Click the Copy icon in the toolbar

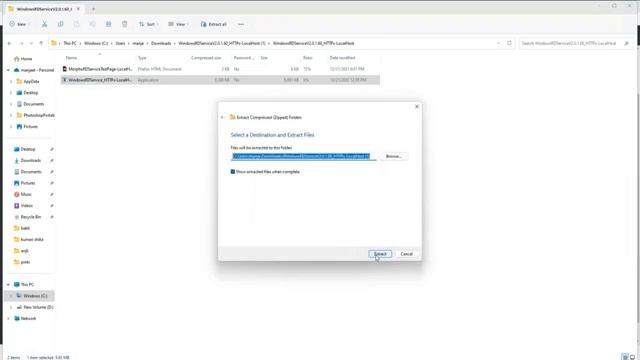pos(60,24)
